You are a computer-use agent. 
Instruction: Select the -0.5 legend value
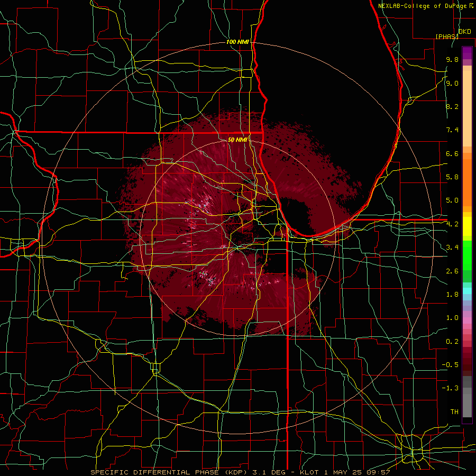coord(450,365)
